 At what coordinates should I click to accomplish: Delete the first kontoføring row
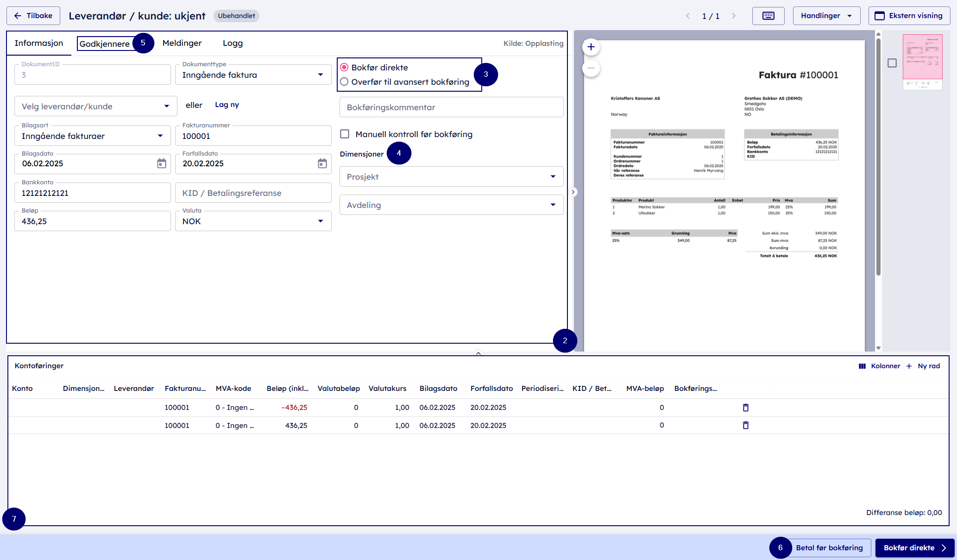pyautogui.click(x=745, y=408)
